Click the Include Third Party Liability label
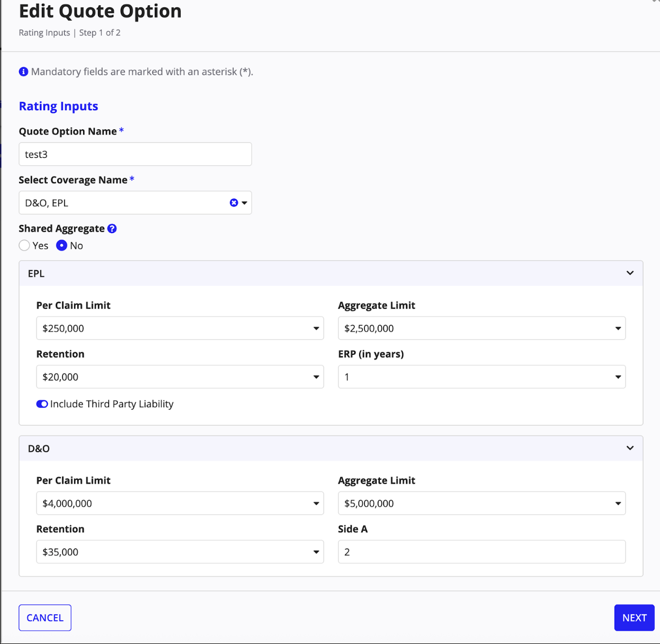 112,404
